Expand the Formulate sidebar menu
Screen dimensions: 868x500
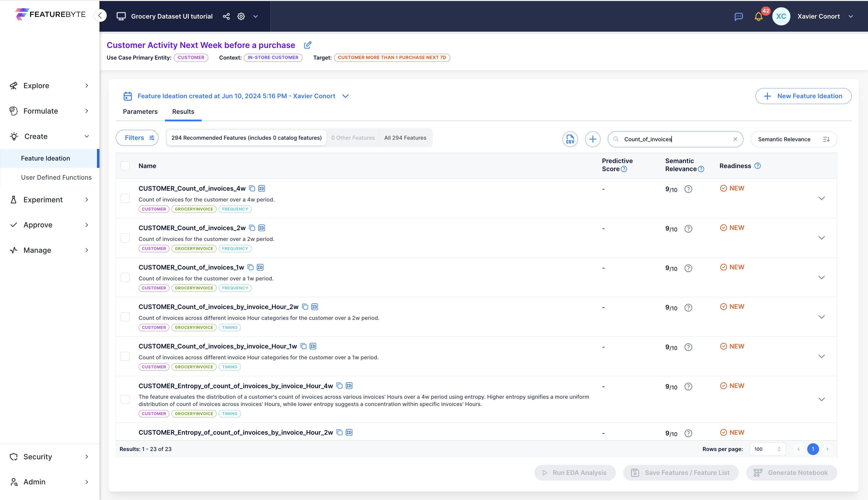(50, 111)
